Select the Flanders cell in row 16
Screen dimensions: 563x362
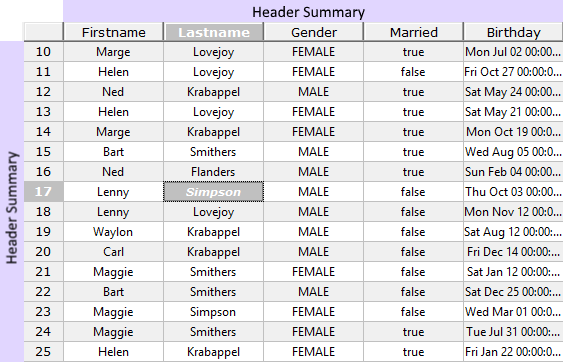coord(214,172)
